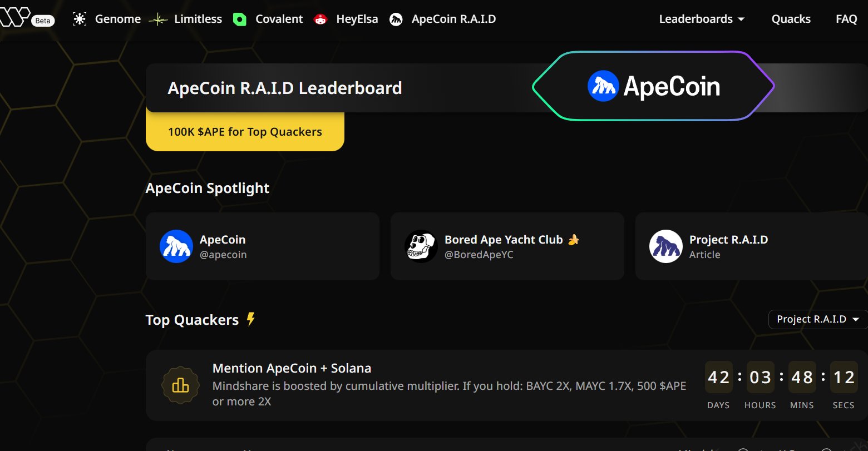
Task: Click the large ApeCoin banner logo
Action: click(x=654, y=86)
